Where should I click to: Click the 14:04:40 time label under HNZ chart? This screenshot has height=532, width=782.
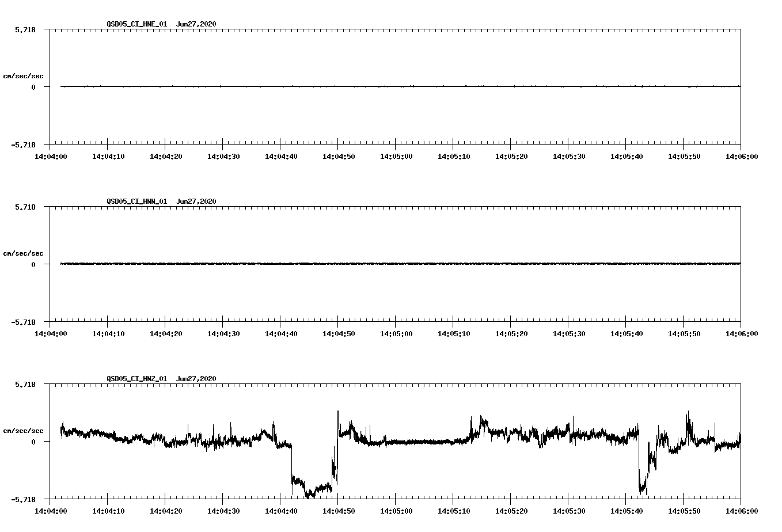(x=281, y=511)
